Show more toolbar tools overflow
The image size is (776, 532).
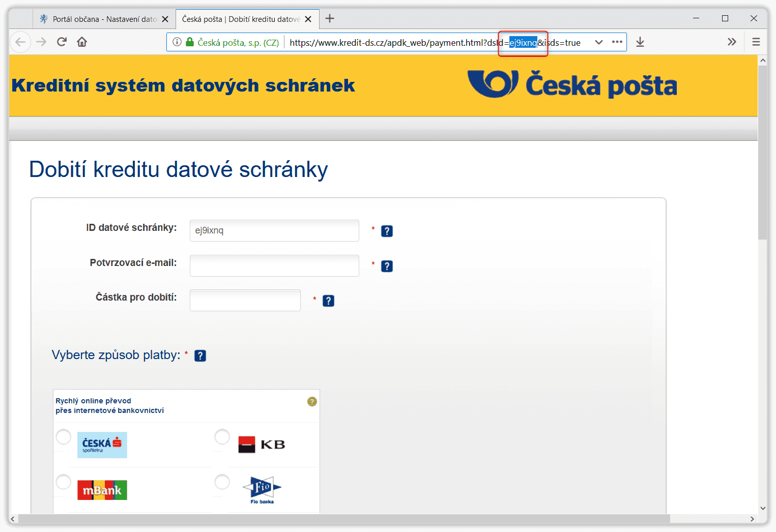pyautogui.click(x=732, y=42)
